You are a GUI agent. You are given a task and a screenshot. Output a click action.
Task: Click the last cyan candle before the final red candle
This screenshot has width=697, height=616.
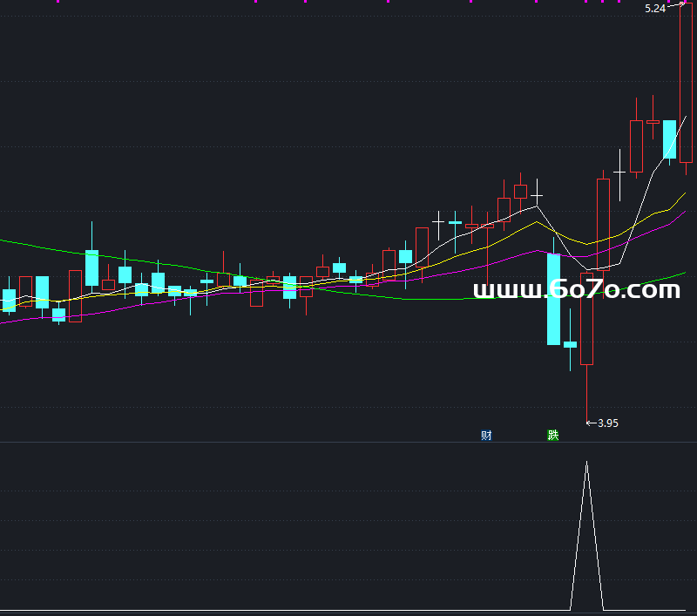[669, 139]
